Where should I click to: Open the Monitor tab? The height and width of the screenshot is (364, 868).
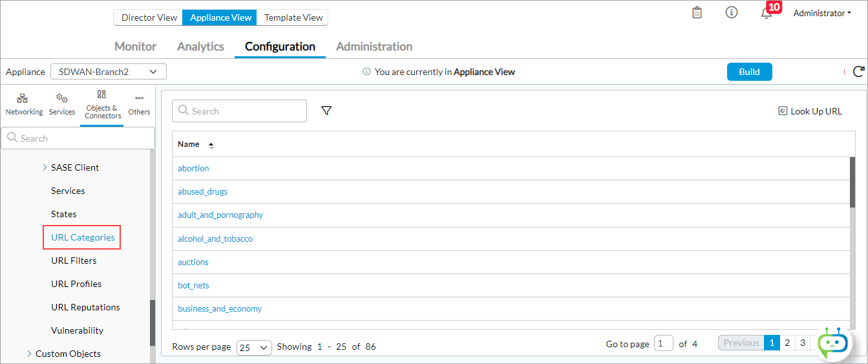coord(135,47)
